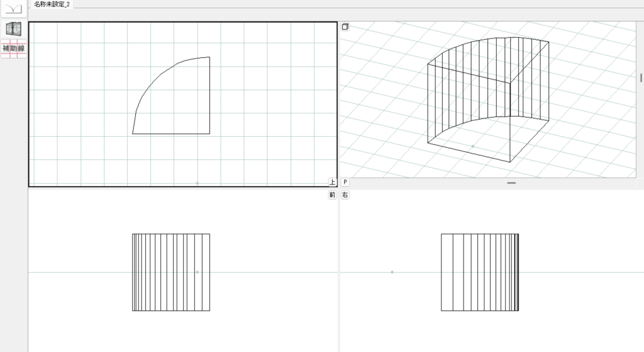Click the origin point in the top view
The height and width of the screenshot is (352, 644).
coord(197,183)
